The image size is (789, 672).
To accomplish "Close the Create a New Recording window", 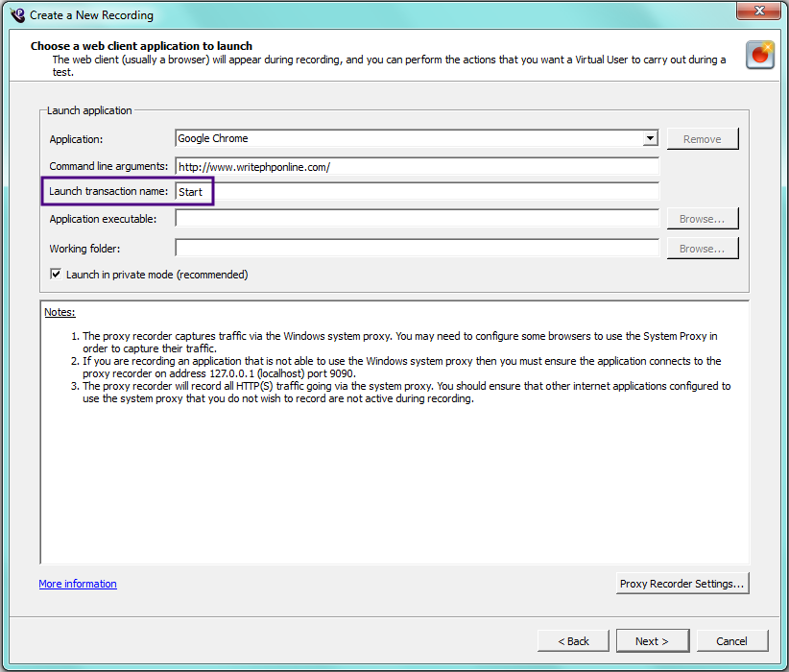I will (757, 12).
